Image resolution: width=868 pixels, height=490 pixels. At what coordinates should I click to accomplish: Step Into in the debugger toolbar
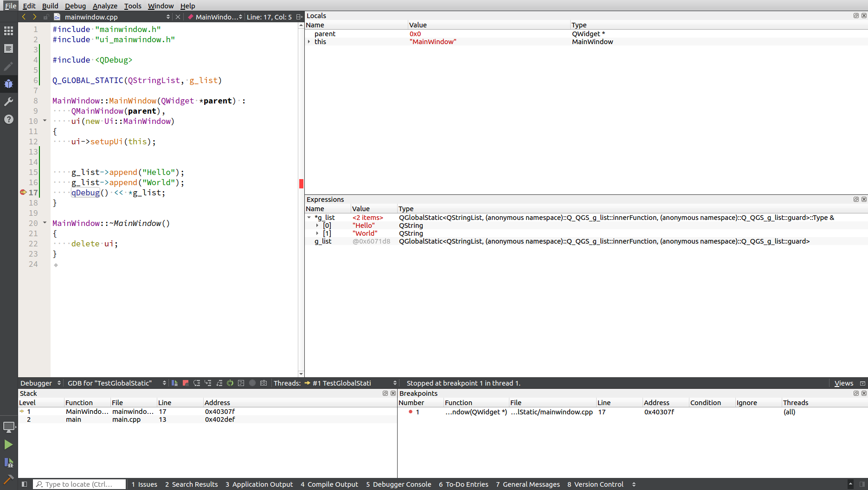[208, 383]
